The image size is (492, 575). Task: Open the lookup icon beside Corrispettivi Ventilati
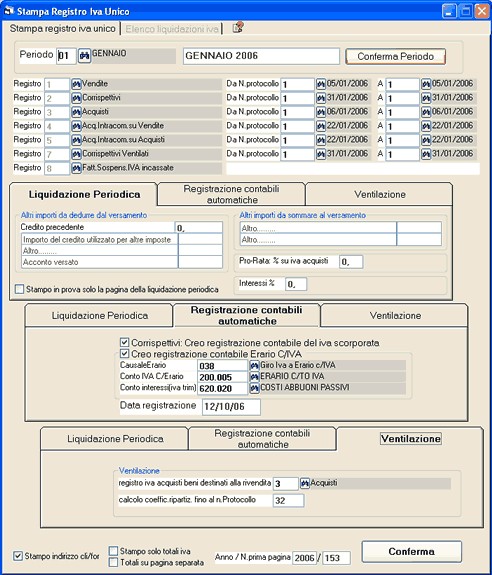[x=76, y=154]
